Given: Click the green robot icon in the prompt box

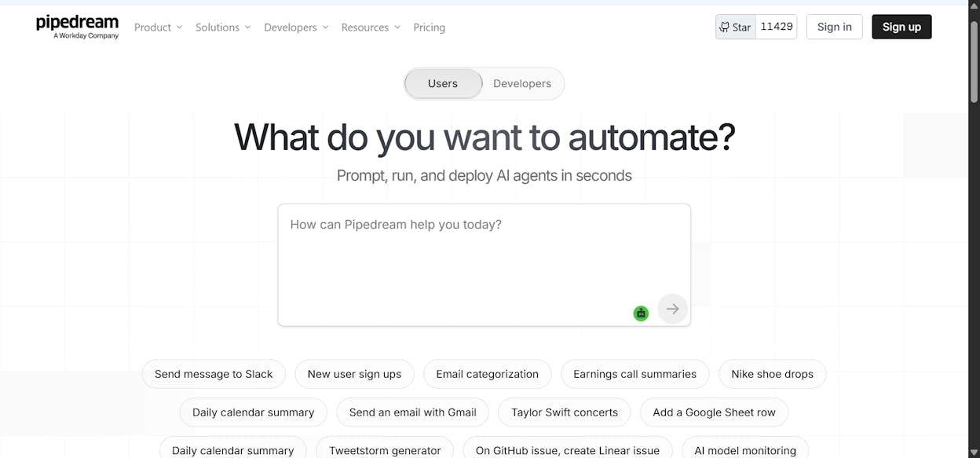Looking at the screenshot, I should [642, 313].
